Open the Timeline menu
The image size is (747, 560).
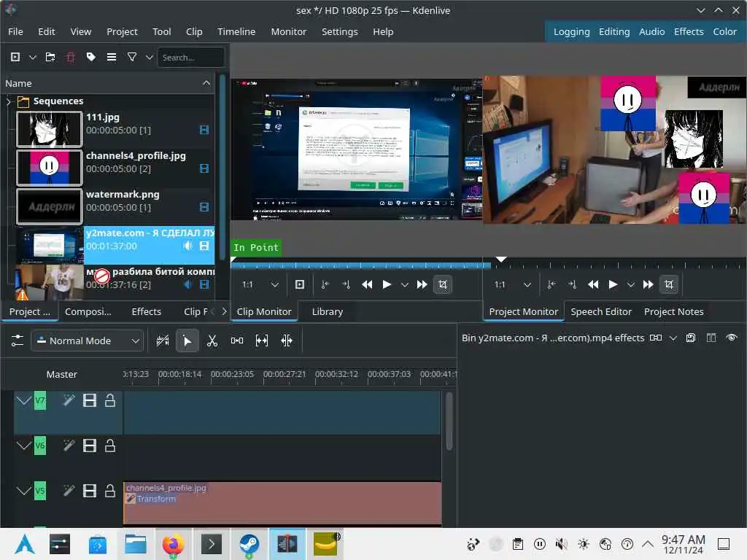(236, 31)
